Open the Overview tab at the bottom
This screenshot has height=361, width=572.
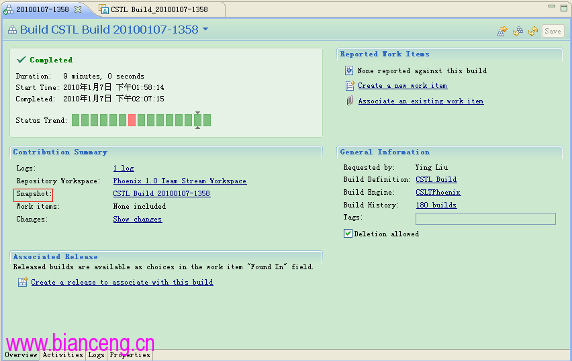click(21, 355)
